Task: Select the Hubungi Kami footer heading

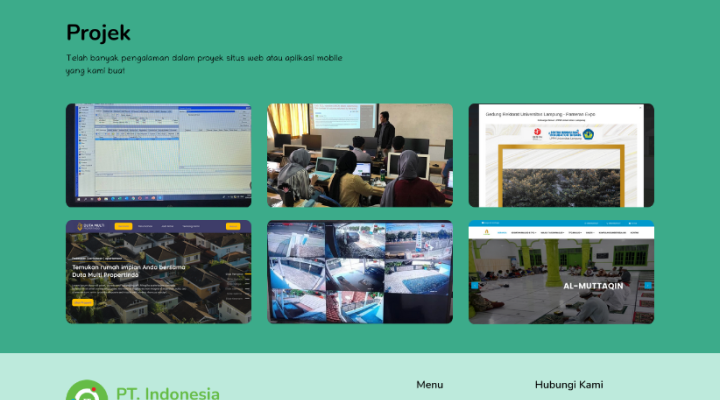Action: pyautogui.click(x=569, y=385)
